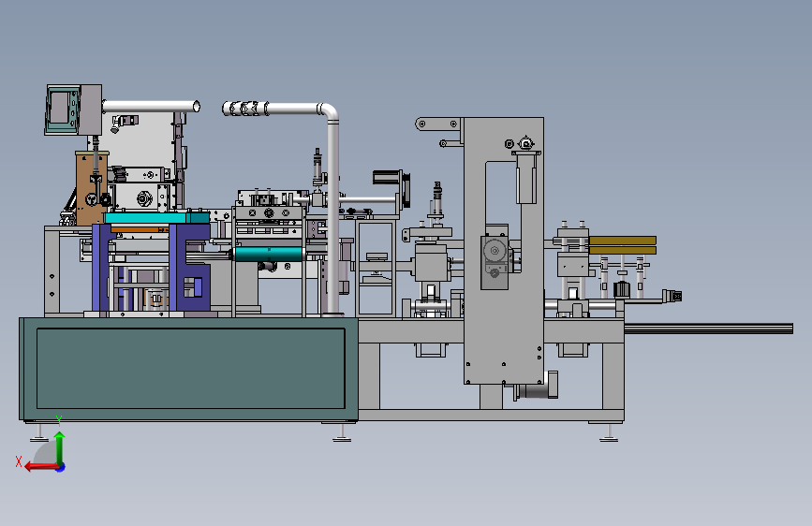Click the red X axis arrow of the triad
This screenshot has width=812, height=526.
click(x=41, y=467)
